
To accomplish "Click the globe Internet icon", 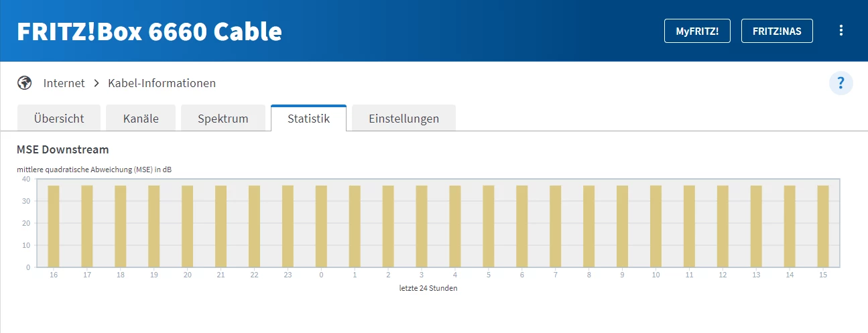I will point(25,83).
